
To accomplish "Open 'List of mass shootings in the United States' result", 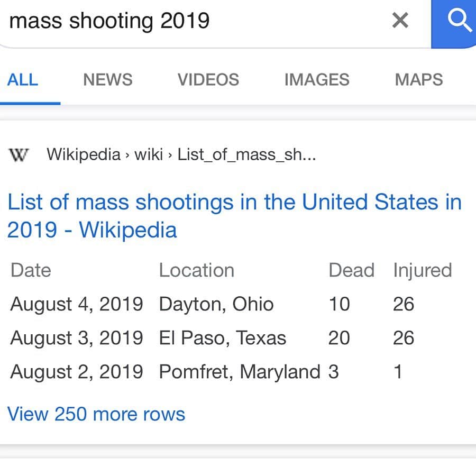I will pos(234,216).
